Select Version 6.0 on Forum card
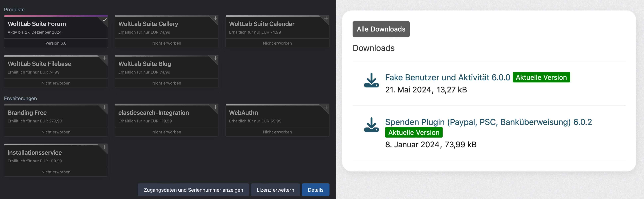This screenshot has width=644, height=199. (x=56, y=43)
